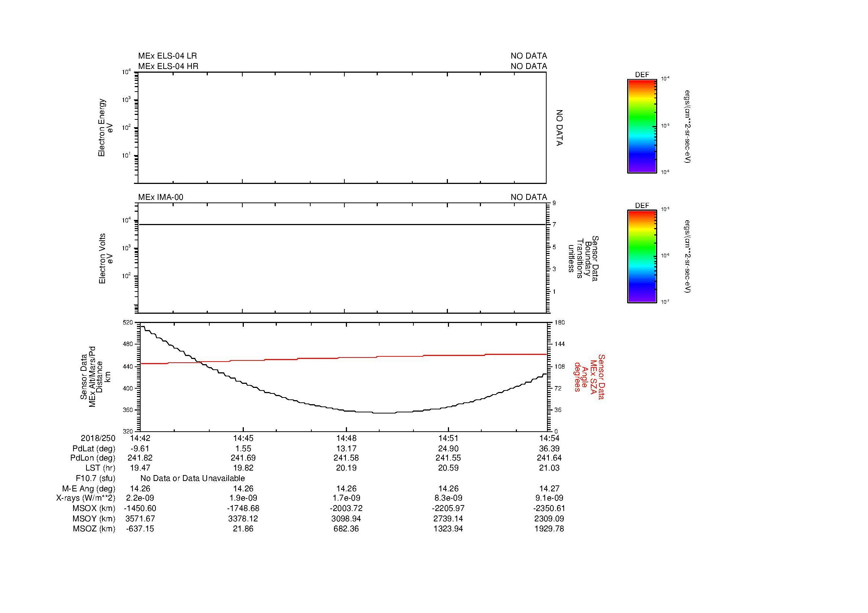Screen dimensions: 868x613
Task: Click the horizontal black line at boundary value 7
Action: coord(342,224)
